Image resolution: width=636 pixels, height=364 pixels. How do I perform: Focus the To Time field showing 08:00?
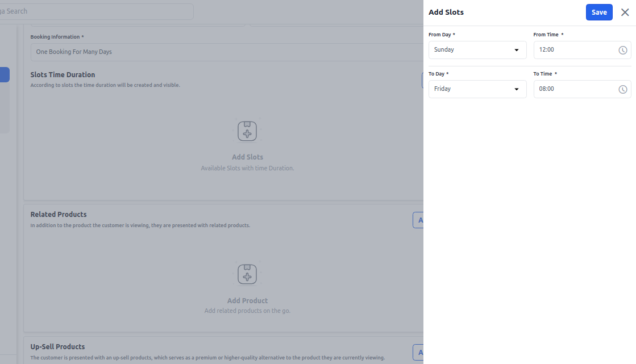point(574,89)
